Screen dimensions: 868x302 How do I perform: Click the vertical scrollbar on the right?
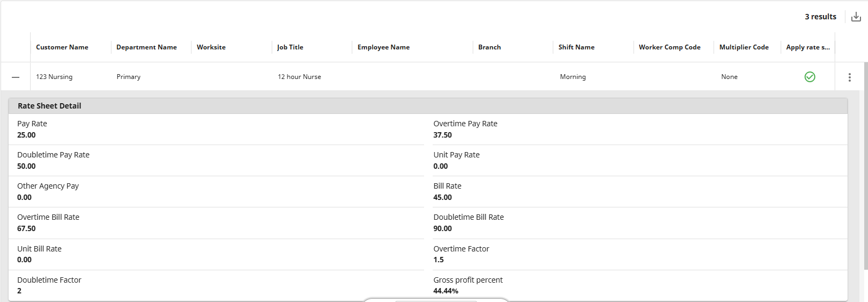865,161
